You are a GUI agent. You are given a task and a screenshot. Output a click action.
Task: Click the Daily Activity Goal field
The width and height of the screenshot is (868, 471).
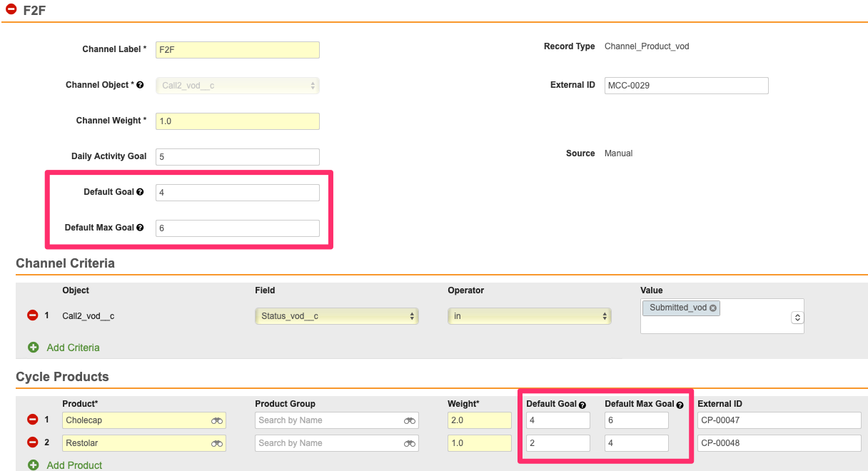pyautogui.click(x=237, y=157)
